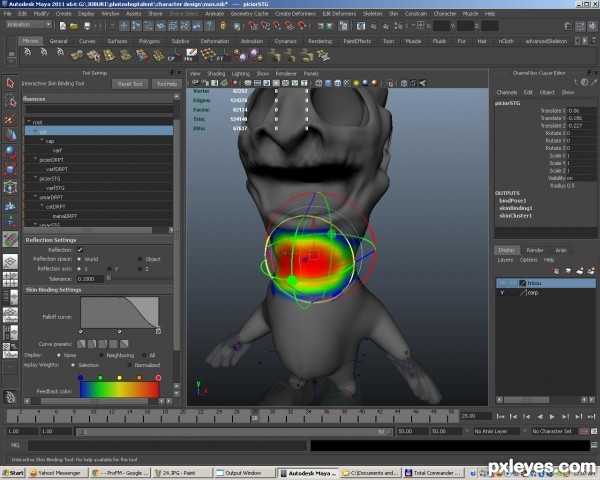Click the Tolerance slider handle
This screenshot has width=600, height=480.
click(x=109, y=279)
